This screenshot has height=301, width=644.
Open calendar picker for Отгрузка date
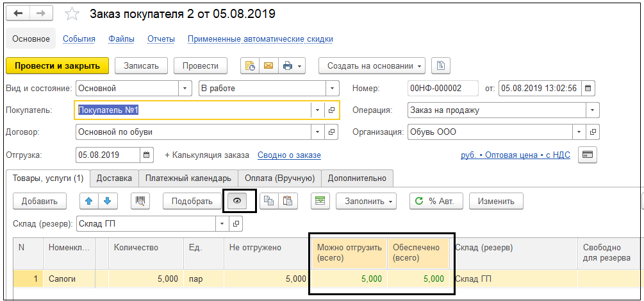point(147,155)
